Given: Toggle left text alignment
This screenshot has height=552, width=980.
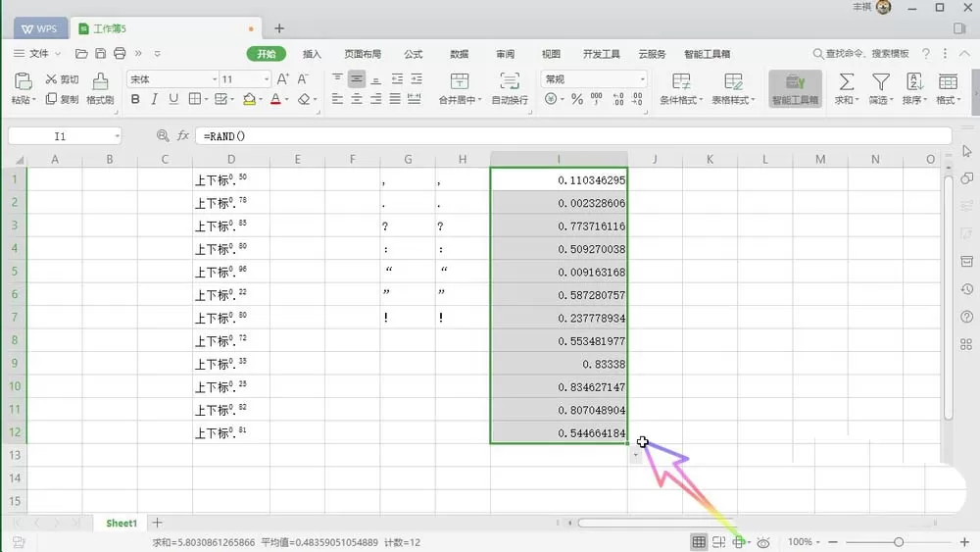Looking at the screenshot, I should pyautogui.click(x=337, y=99).
